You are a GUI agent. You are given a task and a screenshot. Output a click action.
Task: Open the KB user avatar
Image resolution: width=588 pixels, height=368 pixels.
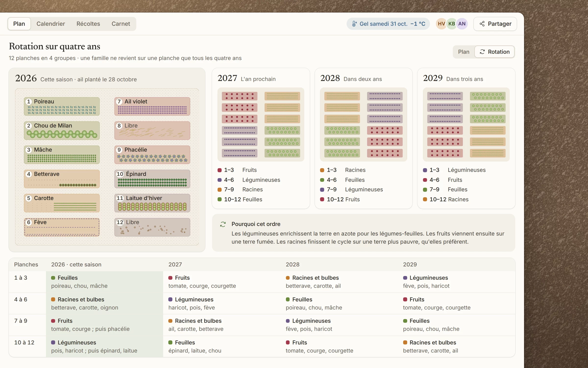[x=452, y=24]
